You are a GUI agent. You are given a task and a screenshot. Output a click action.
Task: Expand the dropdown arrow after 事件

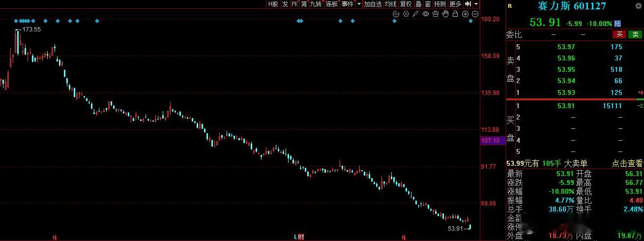pyautogui.click(x=359, y=4)
